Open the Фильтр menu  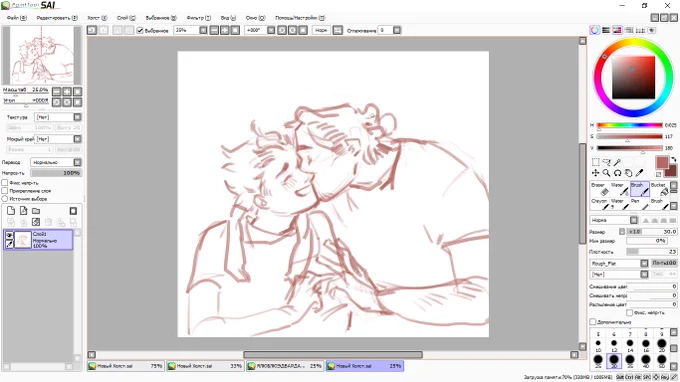click(x=199, y=18)
